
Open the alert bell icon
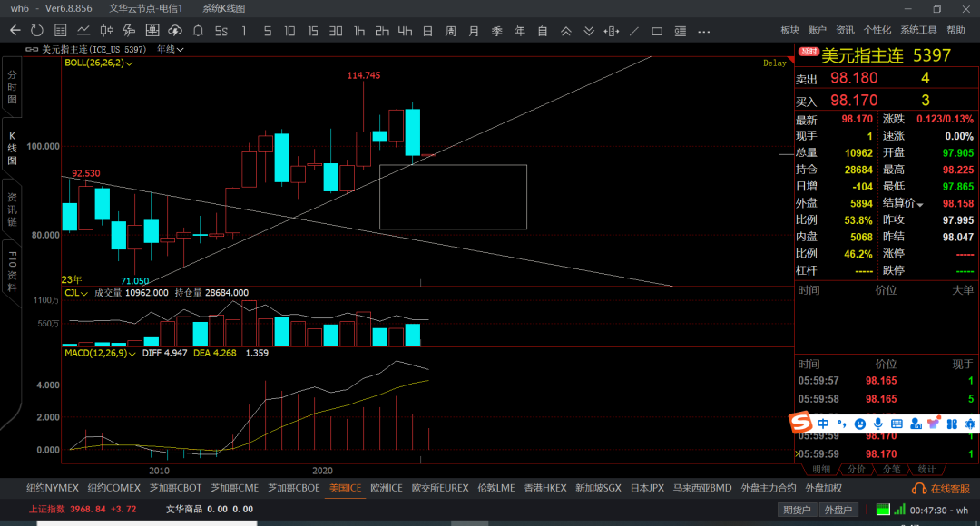point(198,31)
